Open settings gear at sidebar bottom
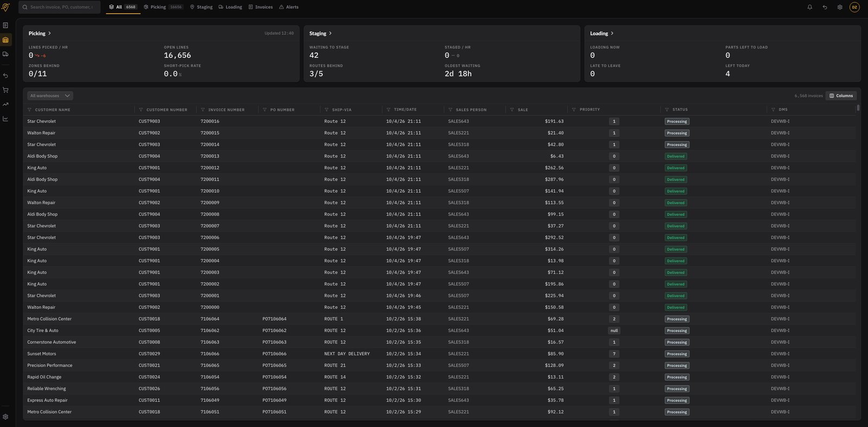 [x=5, y=417]
